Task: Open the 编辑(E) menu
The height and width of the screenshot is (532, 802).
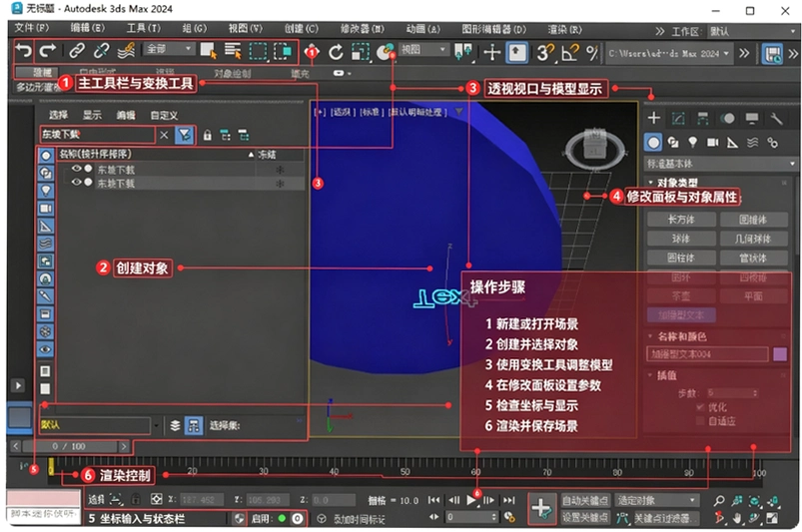Action: tap(88, 28)
